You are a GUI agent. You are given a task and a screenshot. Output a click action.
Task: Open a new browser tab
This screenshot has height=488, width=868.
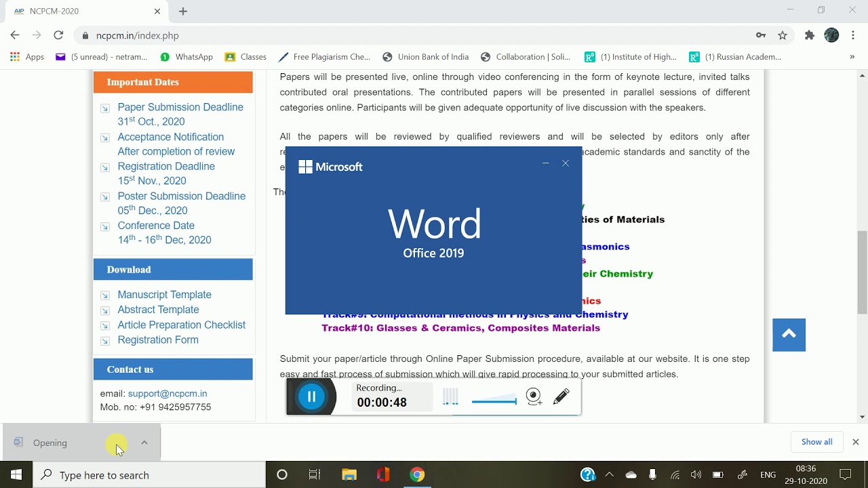(183, 11)
